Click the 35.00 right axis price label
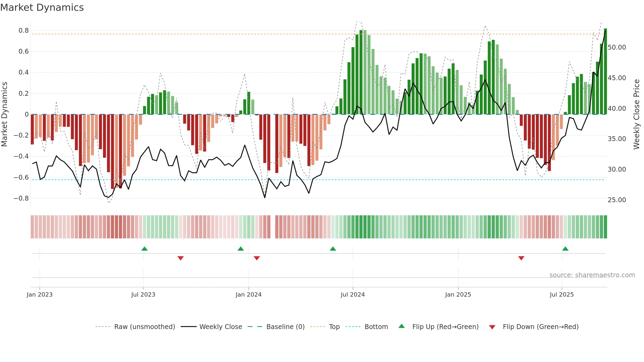 [617, 139]
